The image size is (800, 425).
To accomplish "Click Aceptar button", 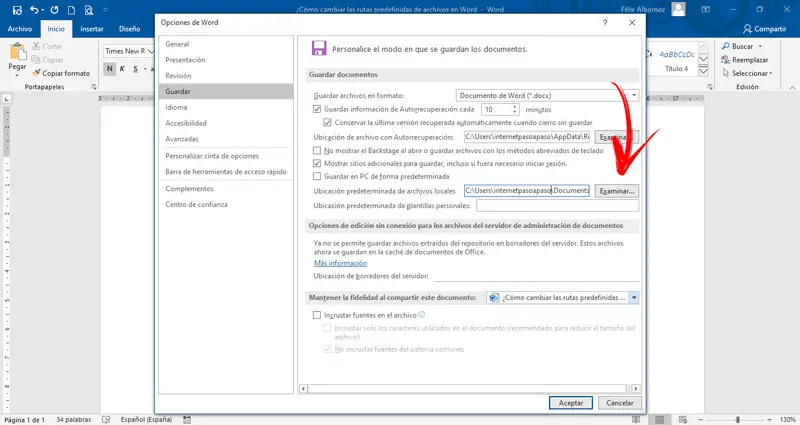I will pos(570,403).
